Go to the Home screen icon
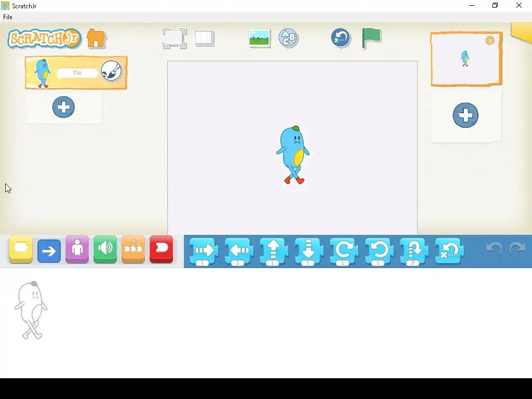 pyautogui.click(x=96, y=38)
